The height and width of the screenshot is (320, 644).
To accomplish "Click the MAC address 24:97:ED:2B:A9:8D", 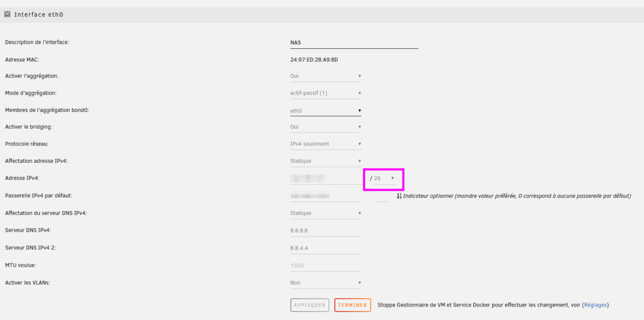I will point(314,60).
